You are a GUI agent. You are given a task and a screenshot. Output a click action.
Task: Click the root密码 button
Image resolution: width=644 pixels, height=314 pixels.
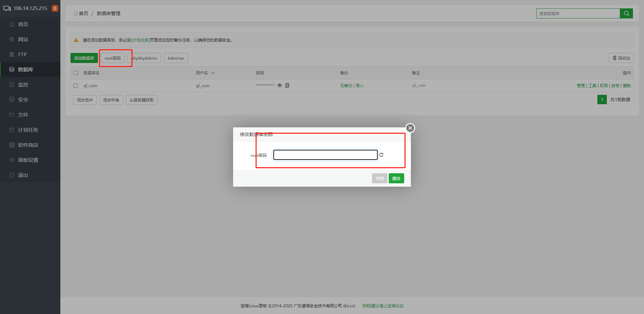point(113,58)
